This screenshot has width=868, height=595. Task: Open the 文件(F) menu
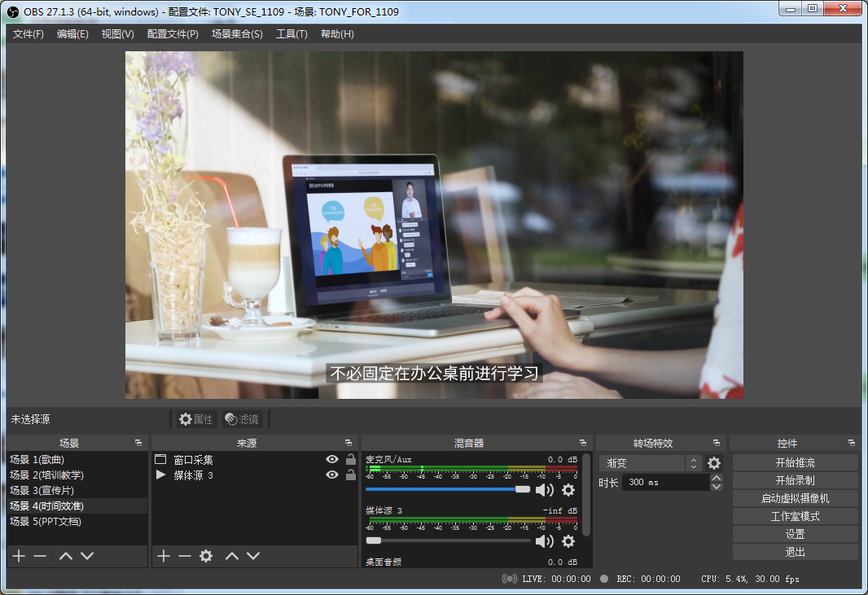point(28,33)
